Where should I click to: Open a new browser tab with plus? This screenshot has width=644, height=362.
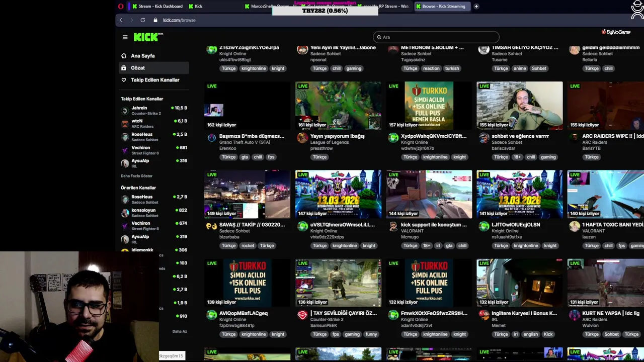[476, 7]
